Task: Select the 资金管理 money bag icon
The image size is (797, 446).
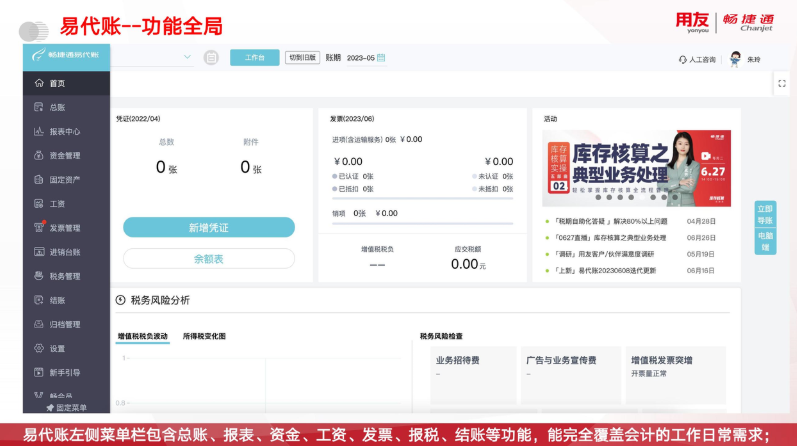Action: (39, 155)
